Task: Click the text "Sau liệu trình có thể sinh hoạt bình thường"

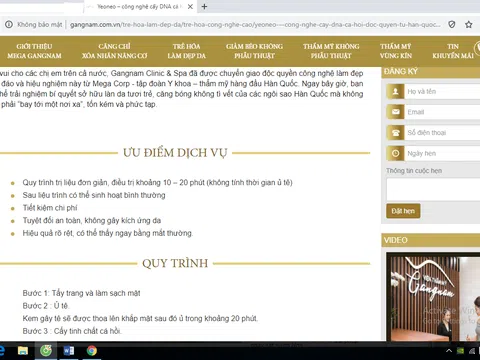Action: (94, 195)
